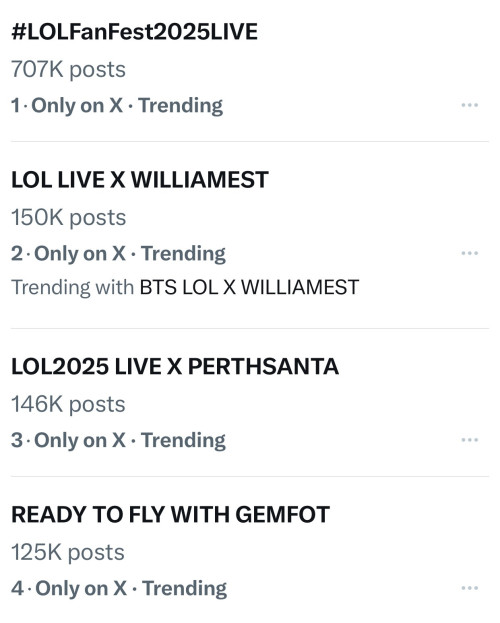Click the 707K posts count
The height and width of the screenshot is (623, 500).
pos(68,70)
